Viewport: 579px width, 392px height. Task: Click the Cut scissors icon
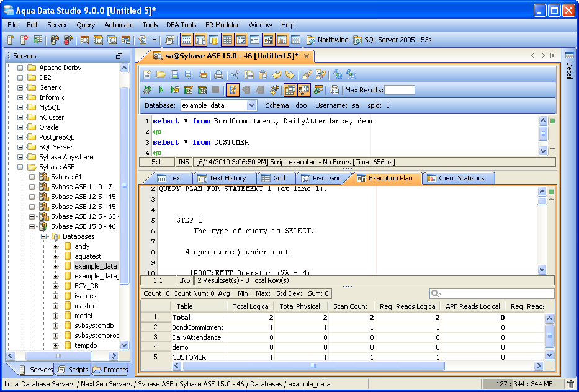(x=235, y=75)
